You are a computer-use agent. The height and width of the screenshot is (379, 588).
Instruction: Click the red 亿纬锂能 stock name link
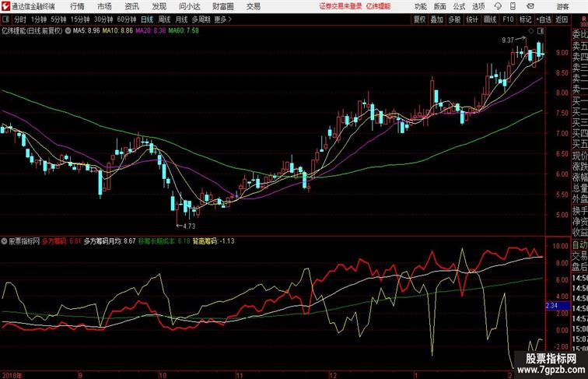378,6
